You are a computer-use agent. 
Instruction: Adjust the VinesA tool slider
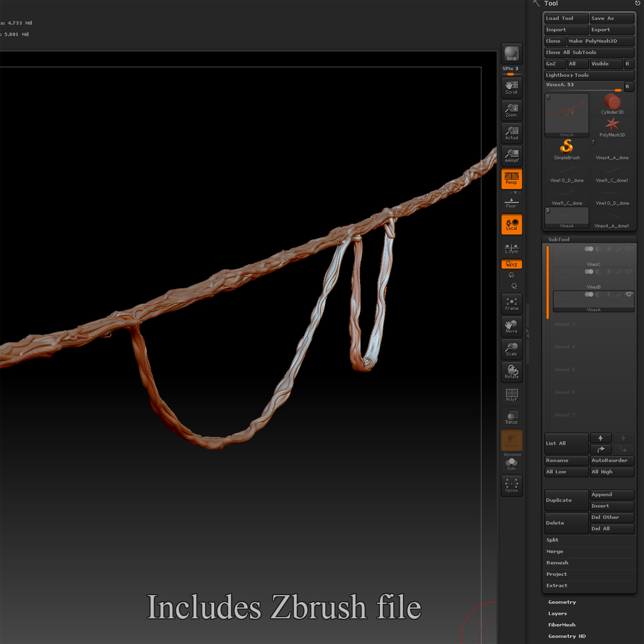pos(583,86)
